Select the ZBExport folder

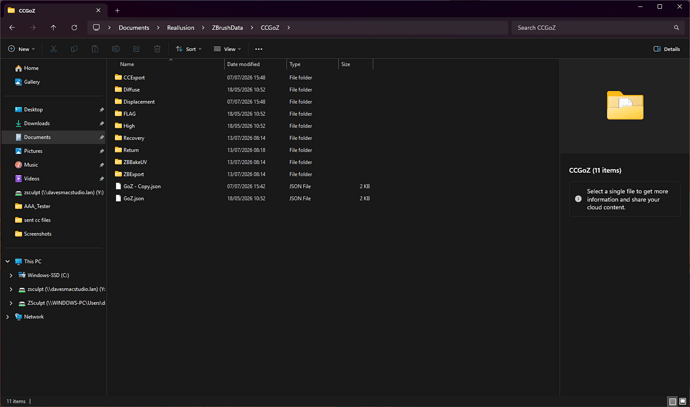pos(133,174)
